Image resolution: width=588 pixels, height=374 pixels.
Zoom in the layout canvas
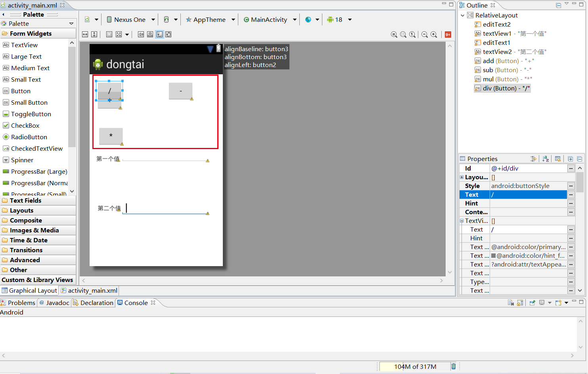pos(434,35)
